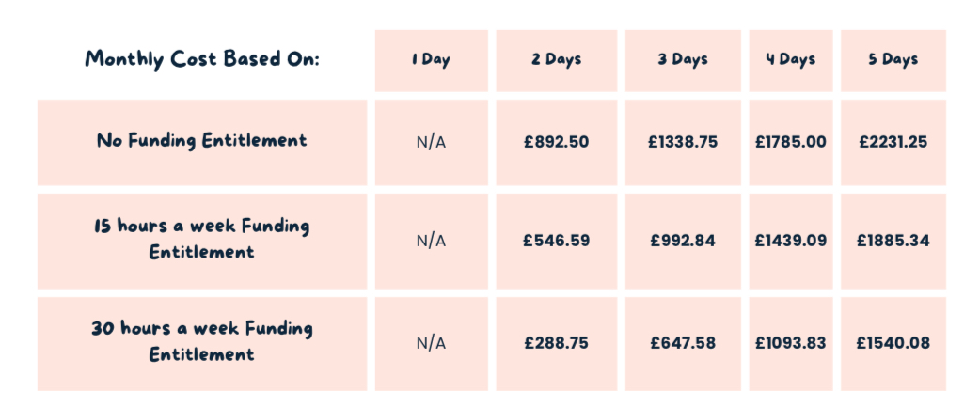
Task: Click the £546.59 price cell
Action: coord(556,241)
